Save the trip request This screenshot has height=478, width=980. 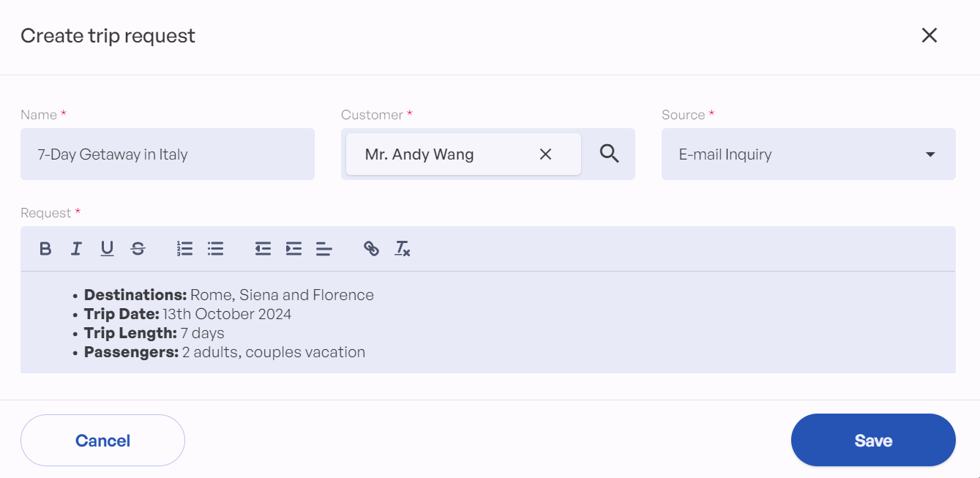(x=872, y=440)
